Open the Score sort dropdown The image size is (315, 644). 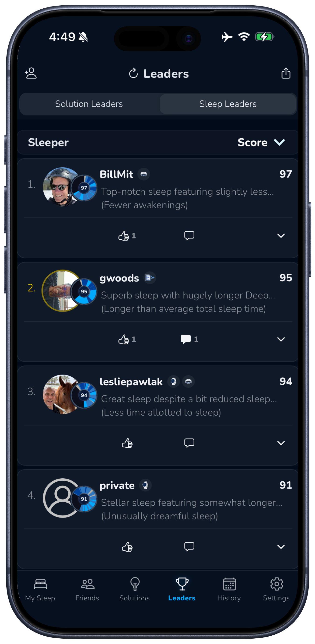261,142
